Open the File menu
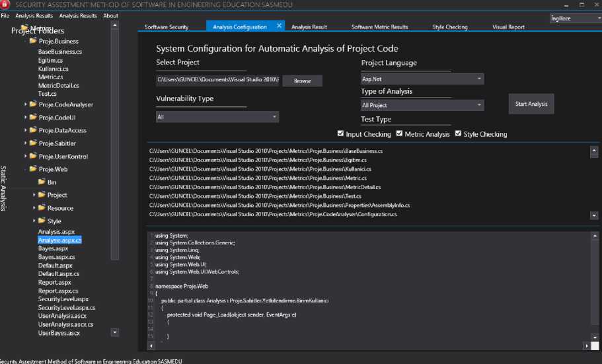The width and height of the screenshot is (602, 364). [5, 16]
